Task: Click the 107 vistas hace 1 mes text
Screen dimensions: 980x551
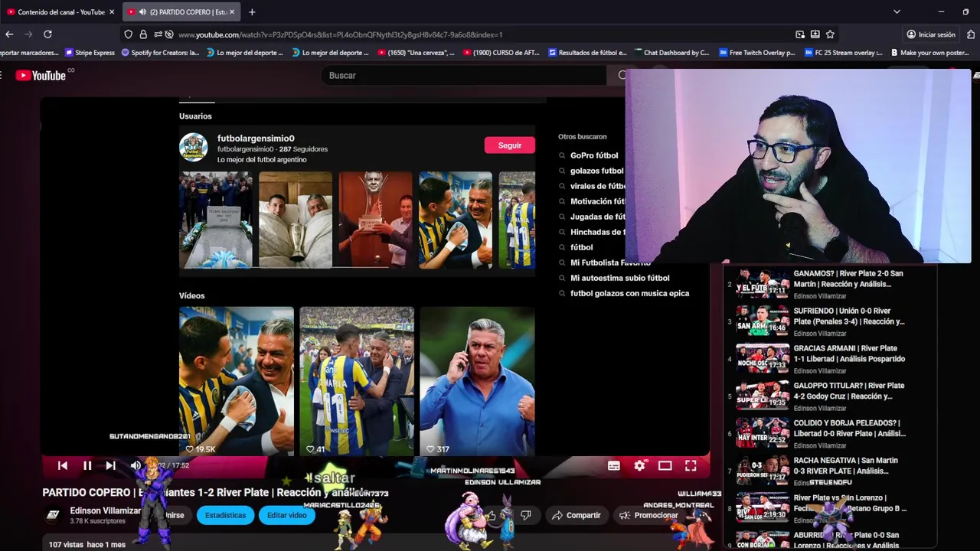Action: 87,545
